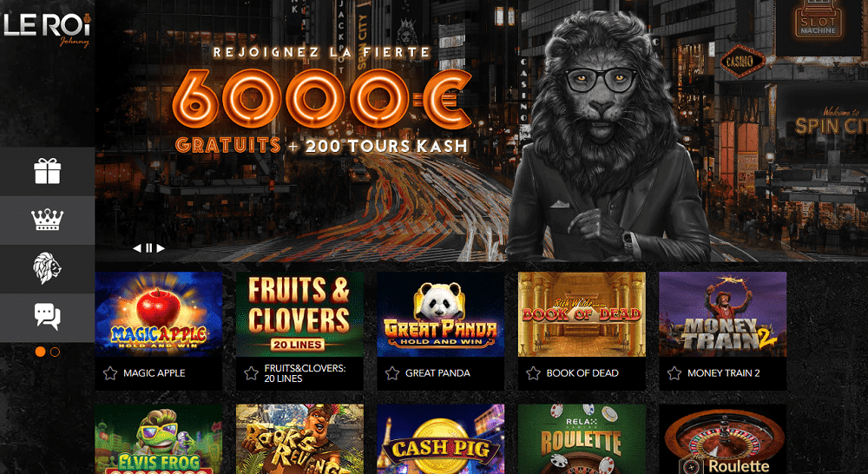The image size is (868, 474).
Task: Toggle favorite star for Money Train 2
Action: coord(674,373)
